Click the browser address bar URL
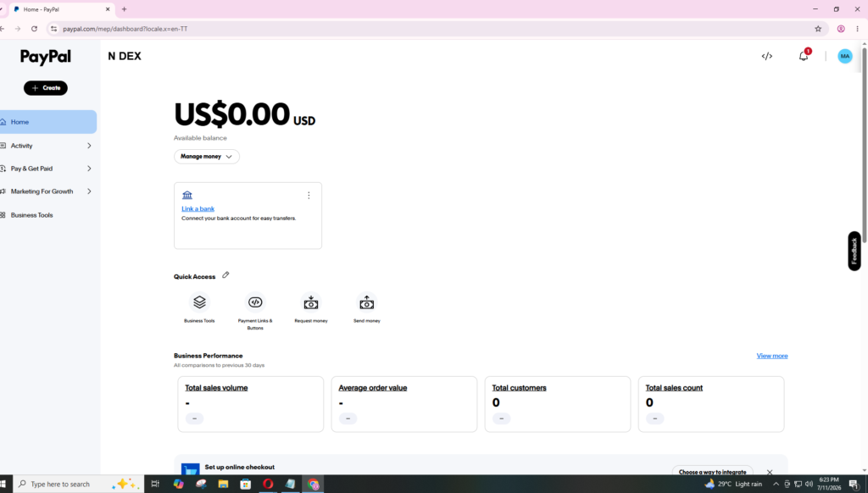This screenshot has height=493, width=868. point(125,29)
